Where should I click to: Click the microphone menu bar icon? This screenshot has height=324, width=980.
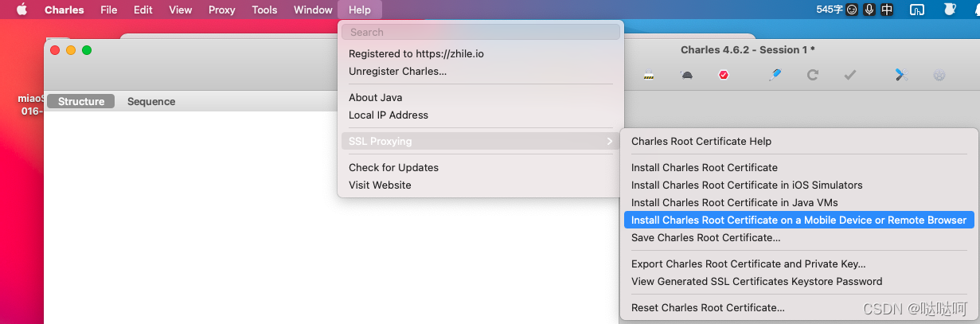point(869,10)
